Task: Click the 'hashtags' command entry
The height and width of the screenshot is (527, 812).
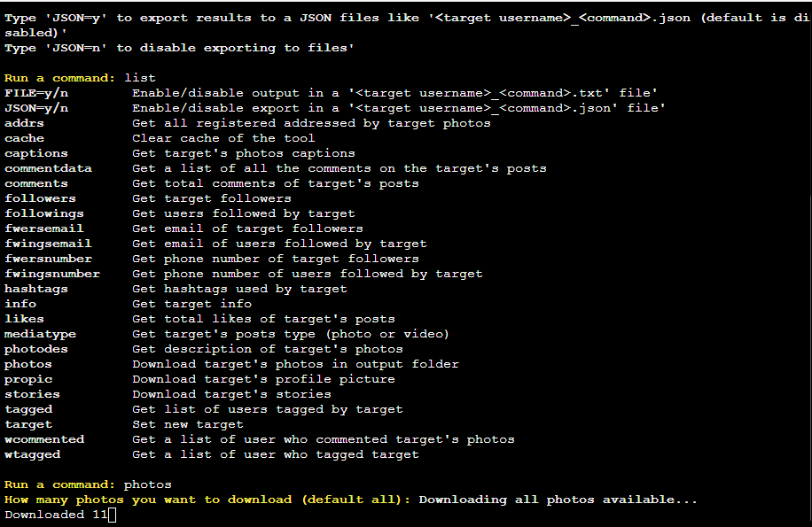Action: [35, 289]
